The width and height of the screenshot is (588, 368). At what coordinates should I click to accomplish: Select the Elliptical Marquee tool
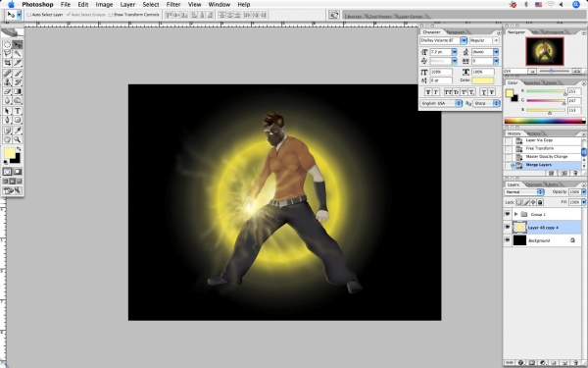[x=7, y=45]
